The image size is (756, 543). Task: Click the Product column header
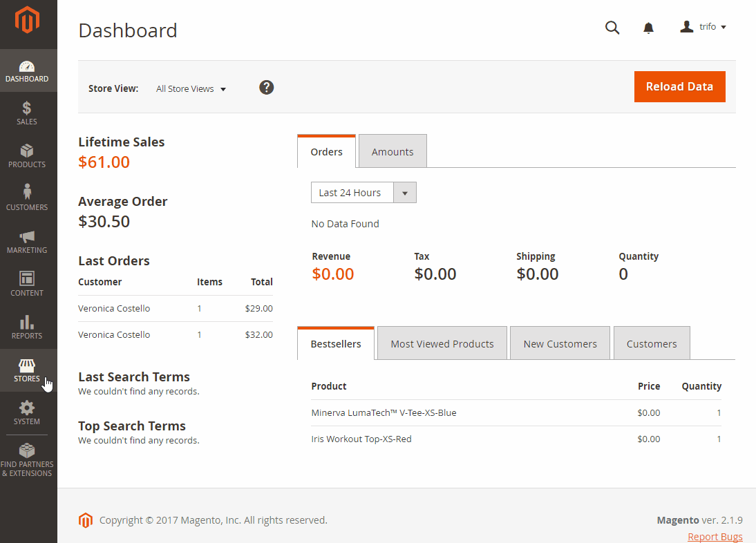click(x=329, y=386)
